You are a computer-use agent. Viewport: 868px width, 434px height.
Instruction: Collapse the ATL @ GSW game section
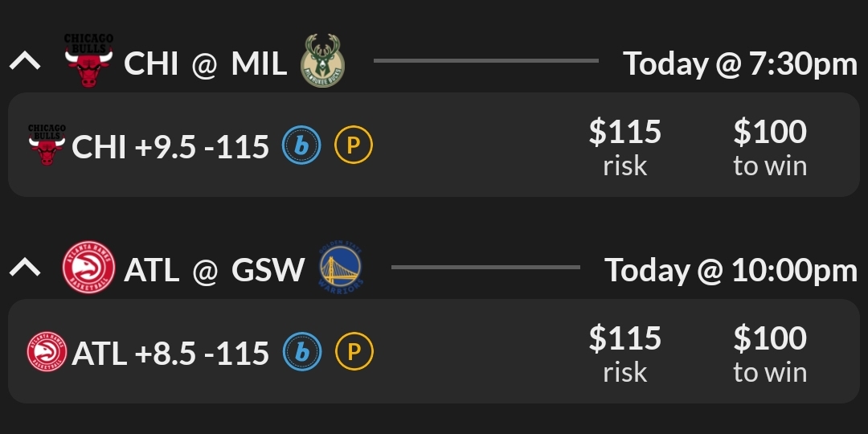click(x=25, y=268)
